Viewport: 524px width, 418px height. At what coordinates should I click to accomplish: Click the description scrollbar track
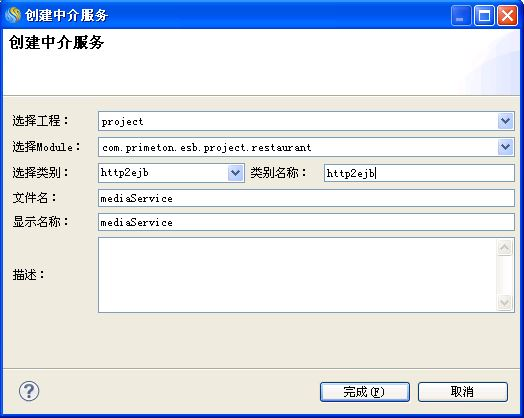click(505, 275)
